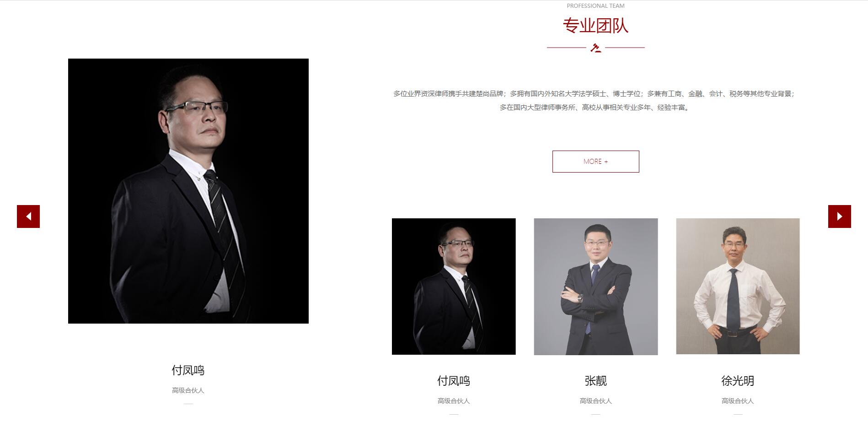Open 张靓 name link
Screen dimensions: 868x422
click(x=596, y=381)
